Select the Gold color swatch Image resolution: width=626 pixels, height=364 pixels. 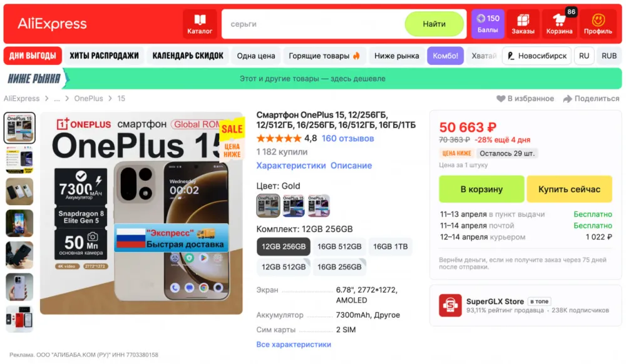pos(268,206)
